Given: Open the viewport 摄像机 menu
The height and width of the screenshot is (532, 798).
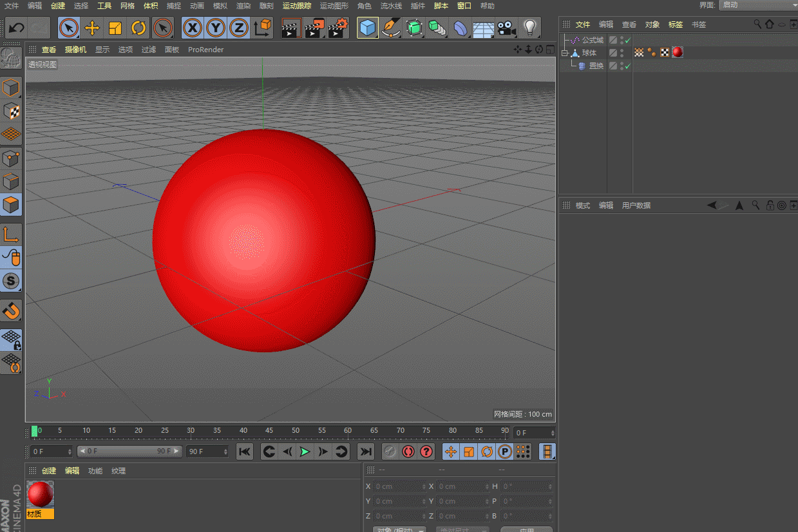Looking at the screenshot, I should tap(75, 50).
